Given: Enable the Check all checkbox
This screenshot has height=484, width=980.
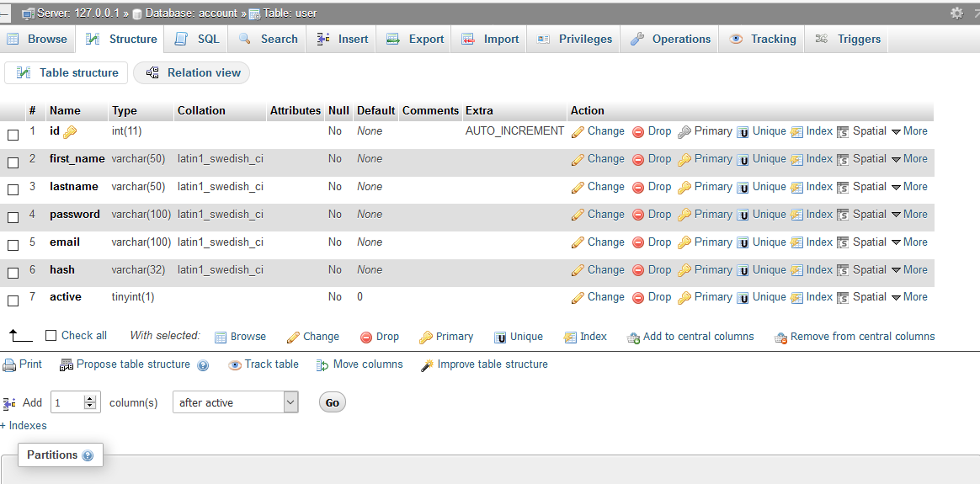Looking at the screenshot, I should tap(51, 336).
